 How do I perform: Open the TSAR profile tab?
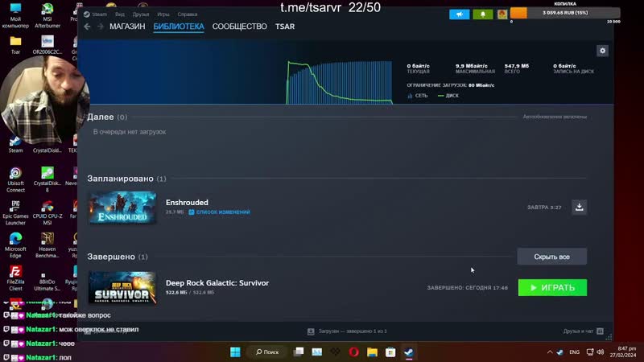pos(285,27)
